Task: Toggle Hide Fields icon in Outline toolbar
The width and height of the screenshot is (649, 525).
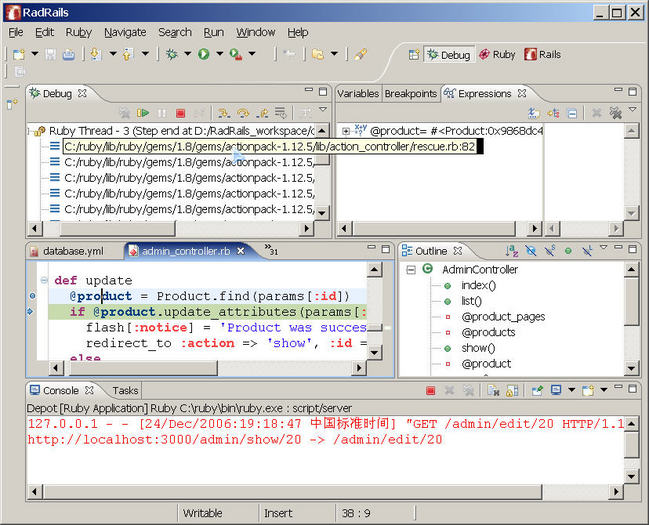Action: click(x=531, y=250)
